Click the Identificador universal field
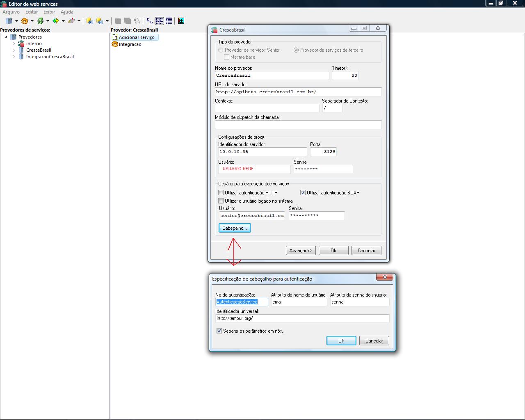Viewport: 525px width, 420px height. pos(302,318)
